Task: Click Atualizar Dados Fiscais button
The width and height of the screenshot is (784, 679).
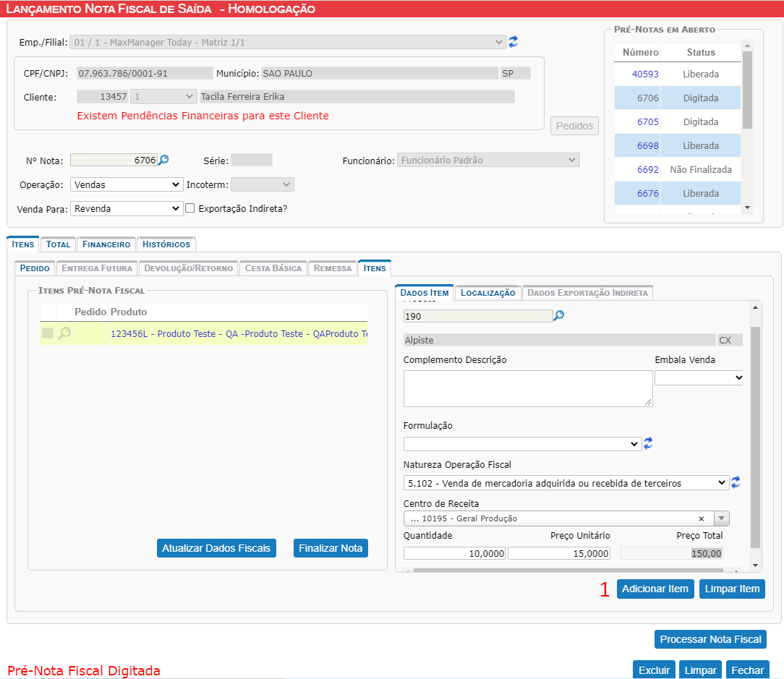Action: tap(216, 548)
